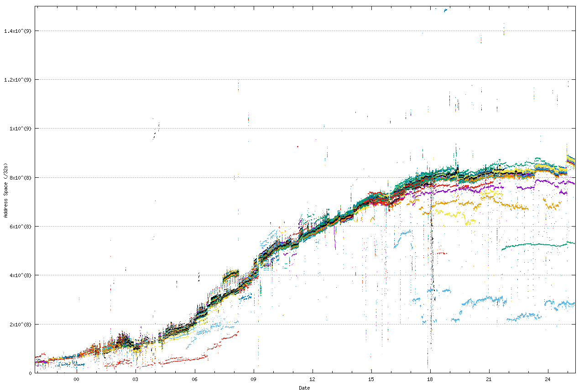Click the 0 label at y-axis origin
The height and width of the screenshot is (392, 584).
pos(31,373)
